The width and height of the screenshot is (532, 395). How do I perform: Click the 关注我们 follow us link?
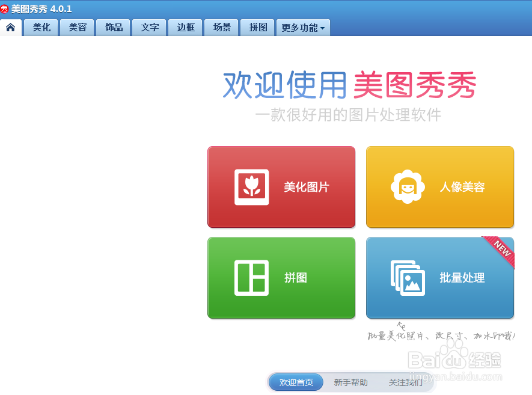coord(406,382)
